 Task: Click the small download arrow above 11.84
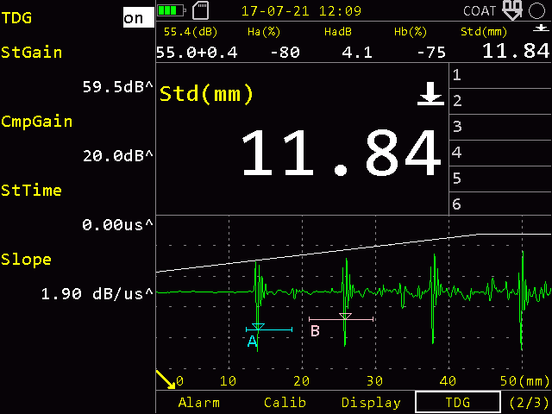pos(541,29)
